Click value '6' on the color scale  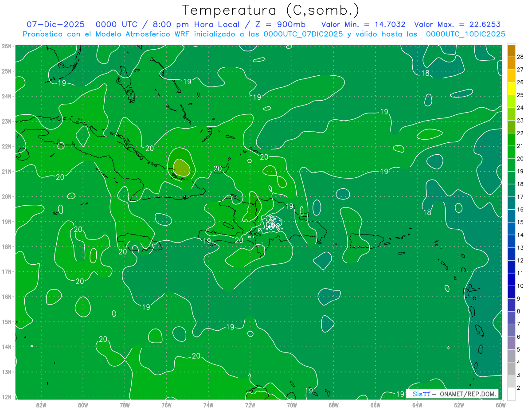[x=519, y=337]
